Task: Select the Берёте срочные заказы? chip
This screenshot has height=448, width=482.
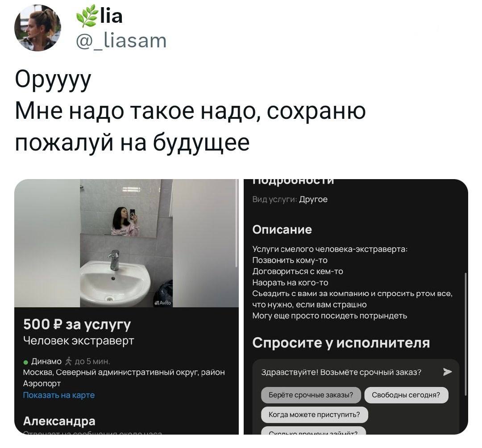Action: coord(311,395)
